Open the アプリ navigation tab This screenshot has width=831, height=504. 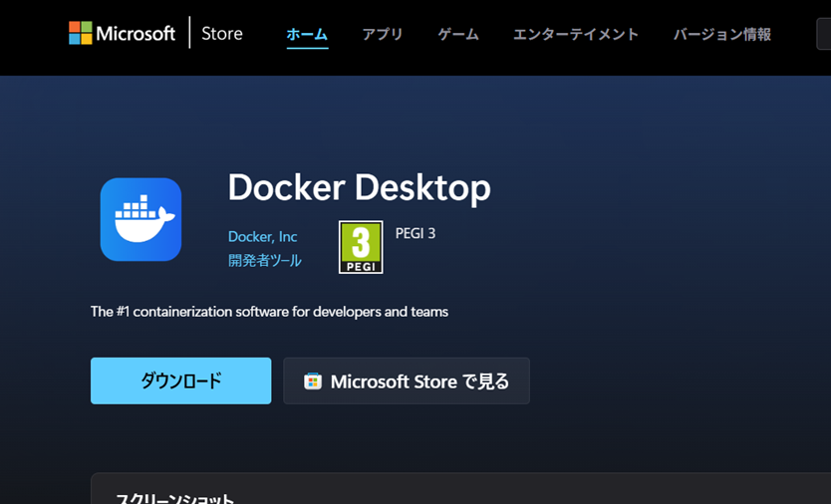(x=383, y=35)
